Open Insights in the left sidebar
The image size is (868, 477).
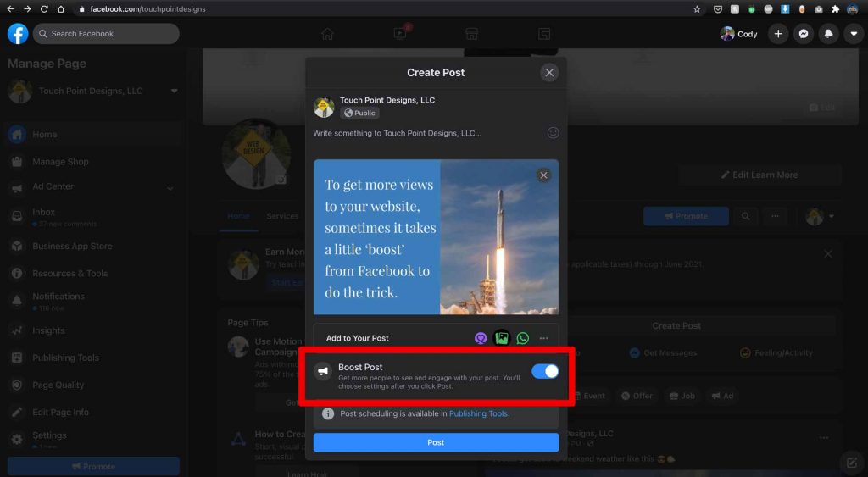48,330
